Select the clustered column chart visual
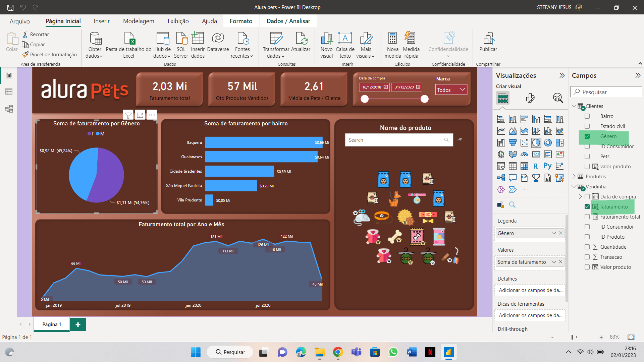 [x=536, y=119]
